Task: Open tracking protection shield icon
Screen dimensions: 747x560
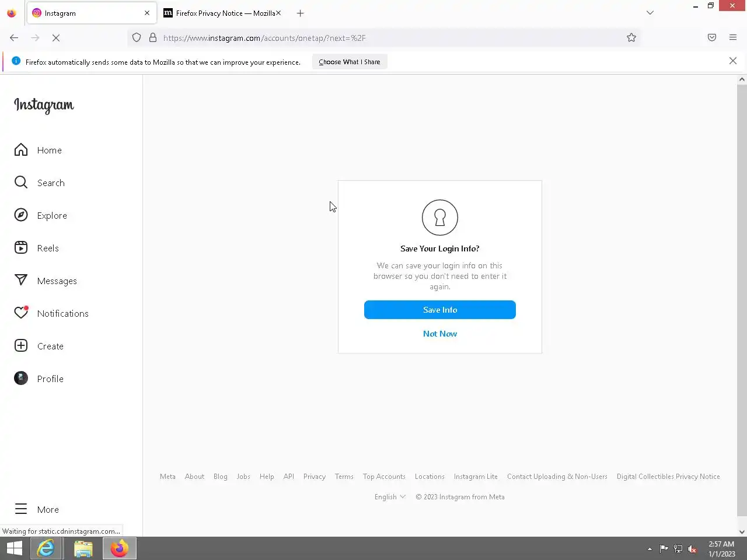Action: tap(137, 38)
